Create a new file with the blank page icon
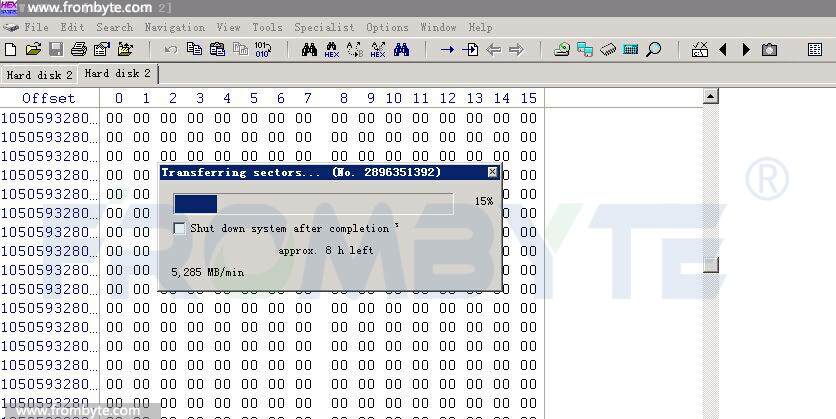 click(x=10, y=50)
